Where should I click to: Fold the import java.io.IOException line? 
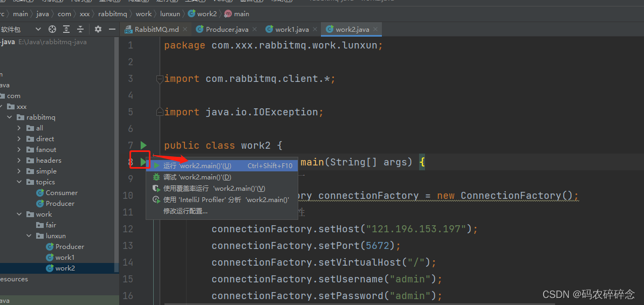(x=160, y=112)
